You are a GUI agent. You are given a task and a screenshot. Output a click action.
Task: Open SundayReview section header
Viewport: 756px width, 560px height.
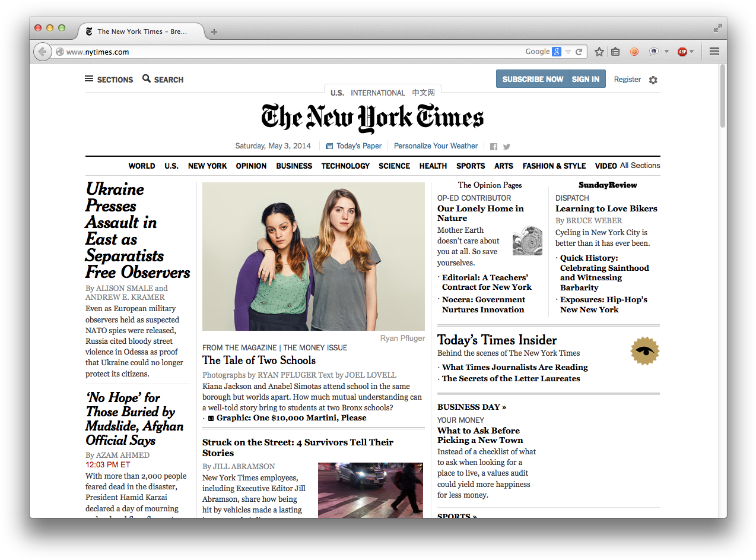(x=608, y=185)
